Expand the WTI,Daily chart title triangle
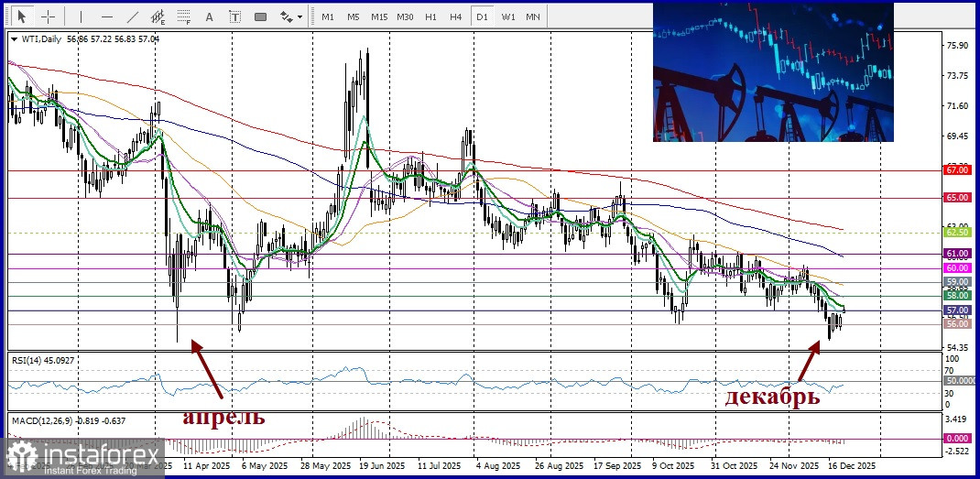 (13, 38)
